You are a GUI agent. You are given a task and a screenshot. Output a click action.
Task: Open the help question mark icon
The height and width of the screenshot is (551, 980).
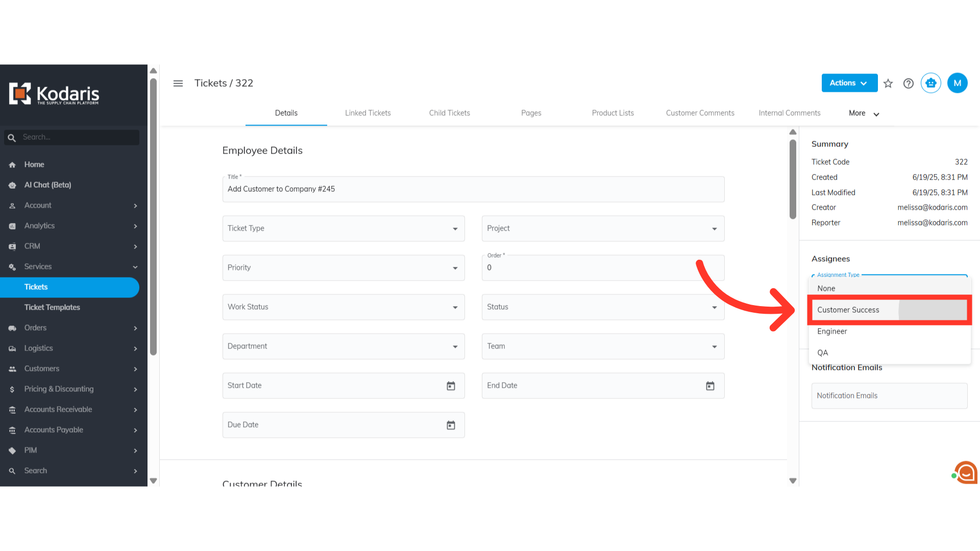click(909, 83)
